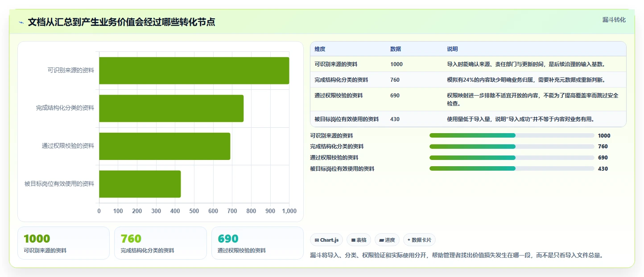Click the x-axis tick label 0
644x277 pixels.
coord(99,211)
